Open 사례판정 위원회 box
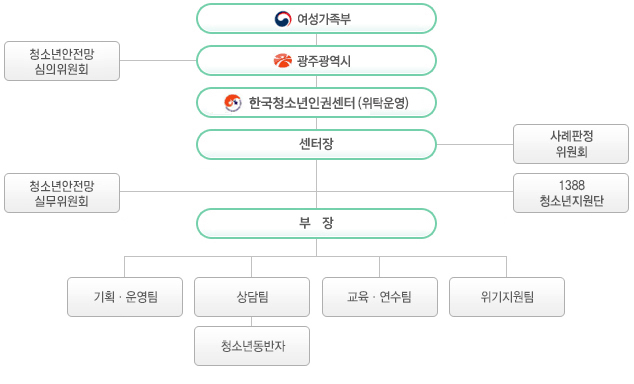Screen dimensions: 634x384 571,144
